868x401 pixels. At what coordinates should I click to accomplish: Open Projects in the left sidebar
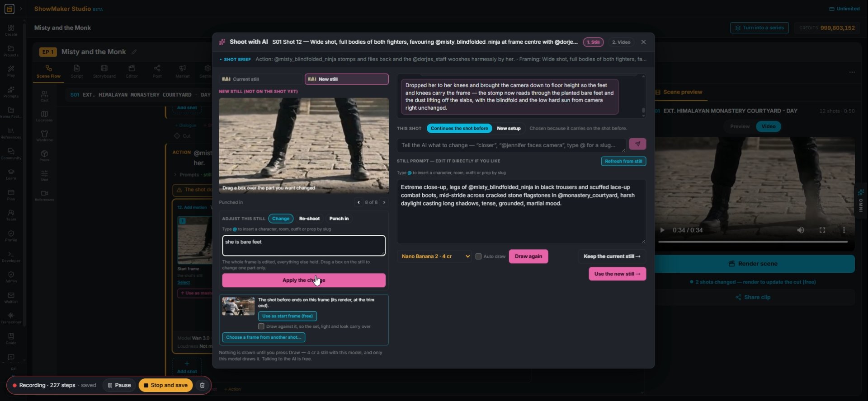click(11, 51)
